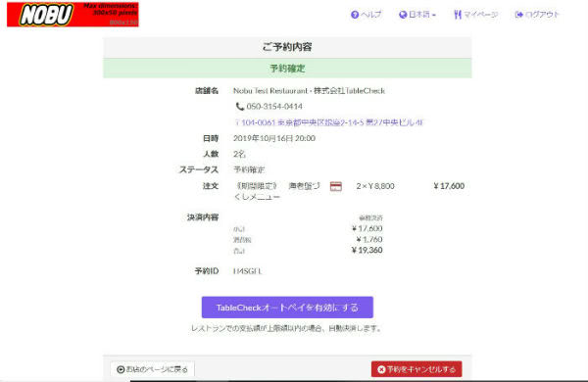Click the 予約確定 green status banner
The image size is (588, 382).
point(287,68)
